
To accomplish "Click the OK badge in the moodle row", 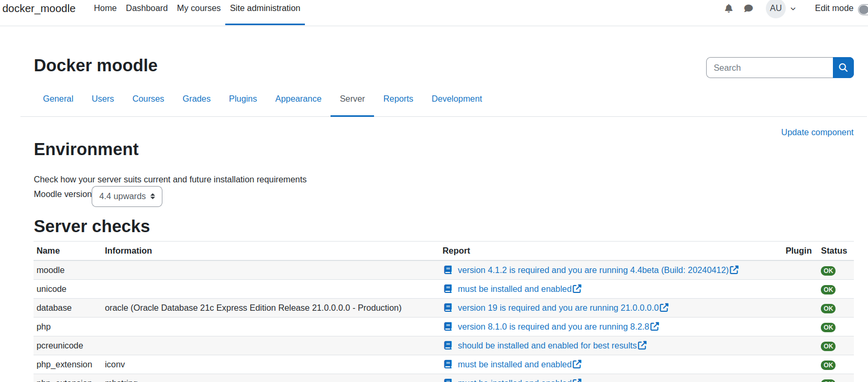I will pyautogui.click(x=828, y=271).
